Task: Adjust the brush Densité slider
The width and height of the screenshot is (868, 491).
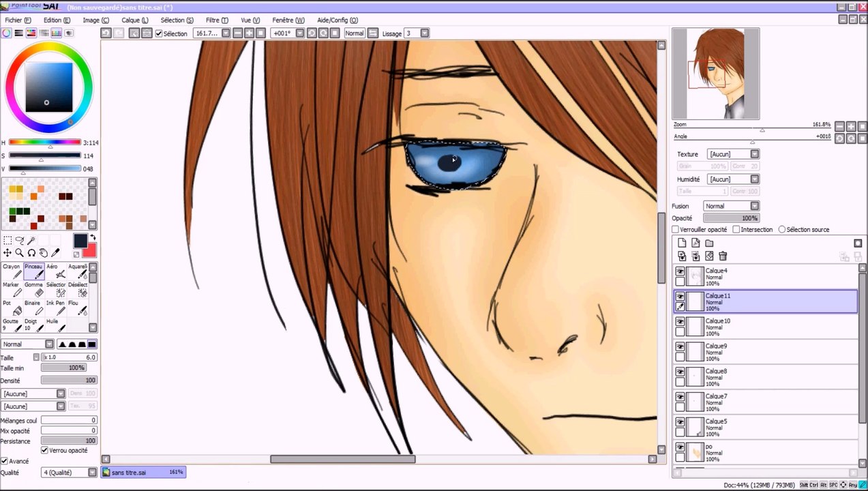Action: coord(69,381)
